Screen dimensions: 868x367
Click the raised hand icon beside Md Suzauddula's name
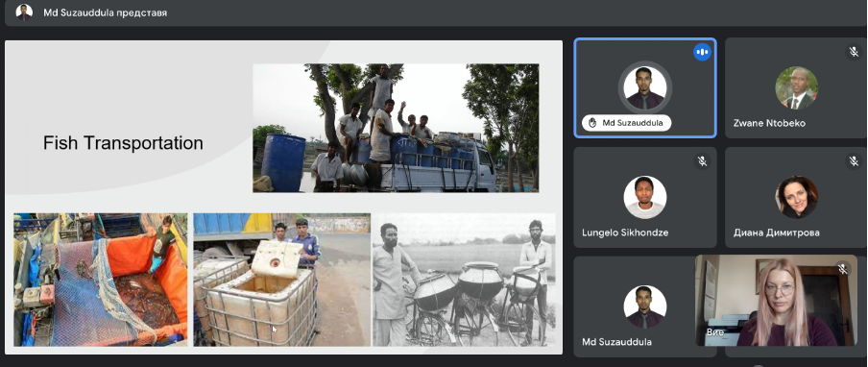pos(592,123)
